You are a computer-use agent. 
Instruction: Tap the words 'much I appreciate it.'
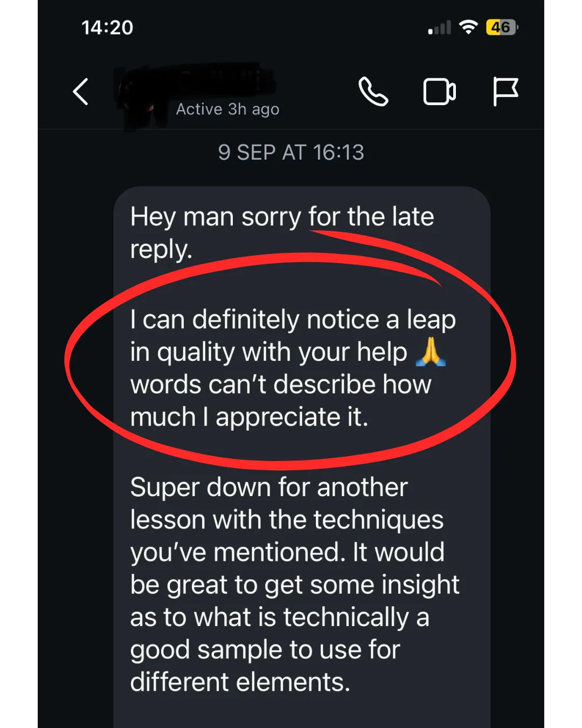pos(249,417)
